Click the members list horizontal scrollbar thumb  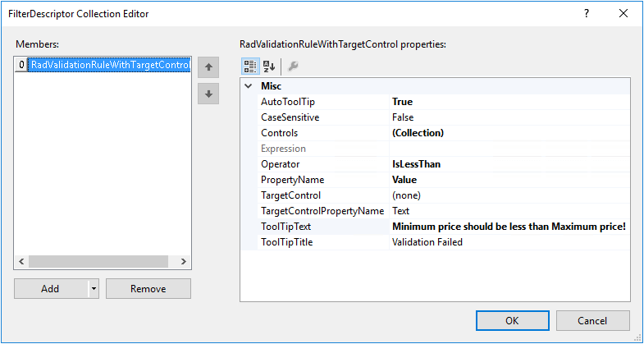click(x=98, y=261)
